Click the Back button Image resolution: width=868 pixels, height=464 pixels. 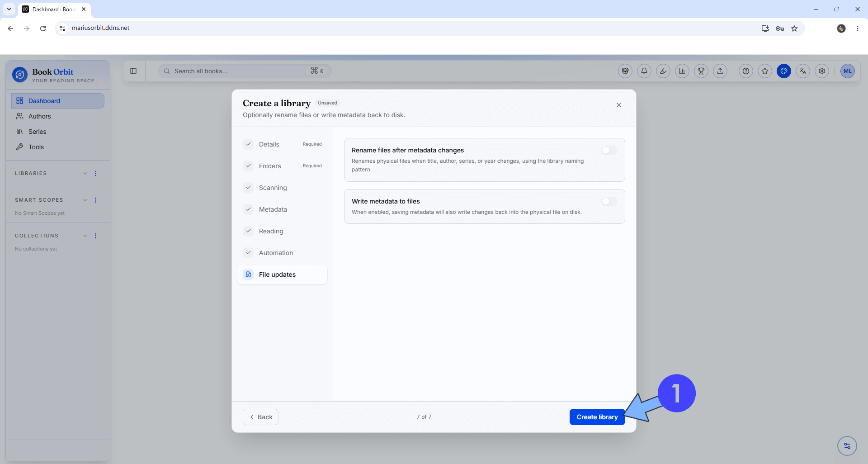point(261,417)
